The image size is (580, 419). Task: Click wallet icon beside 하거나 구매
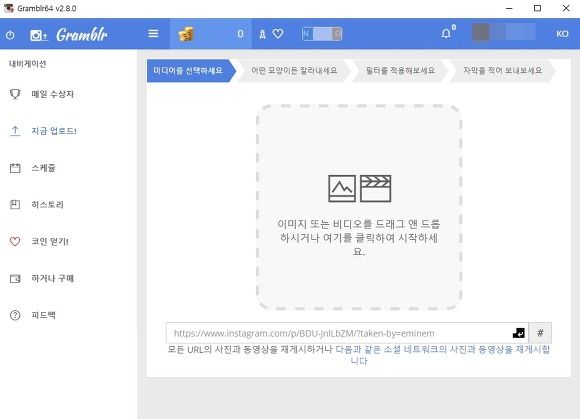pyautogui.click(x=15, y=278)
